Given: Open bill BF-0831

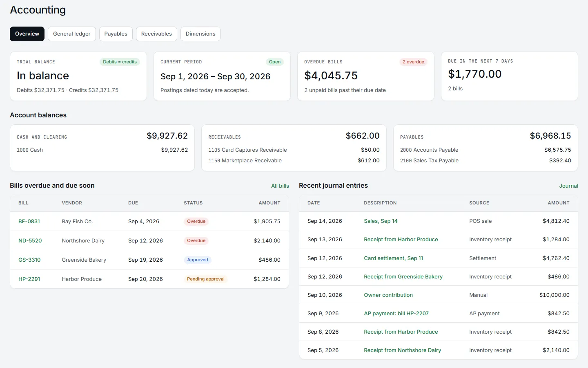Looking at the screenshot, I should click(29, 221).
